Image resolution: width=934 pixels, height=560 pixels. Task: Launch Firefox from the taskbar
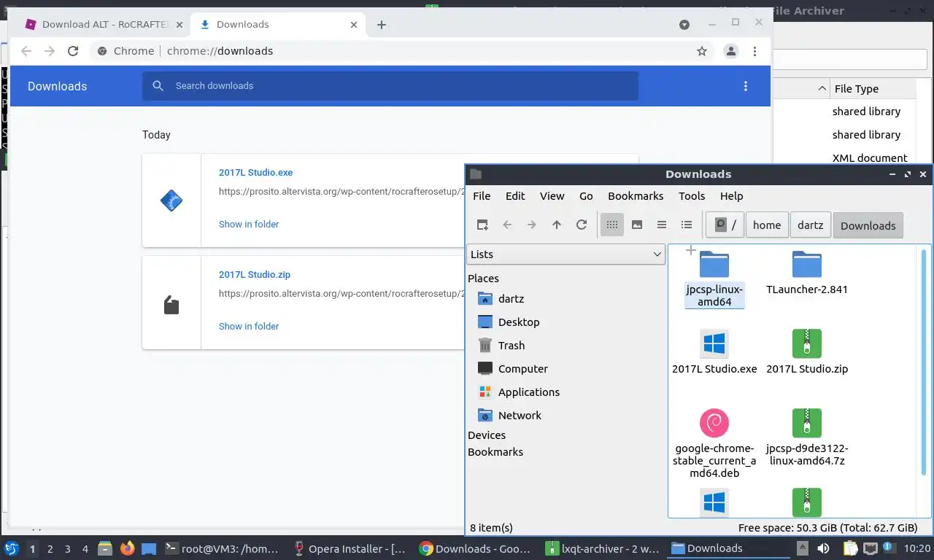(x=127, y=548)
